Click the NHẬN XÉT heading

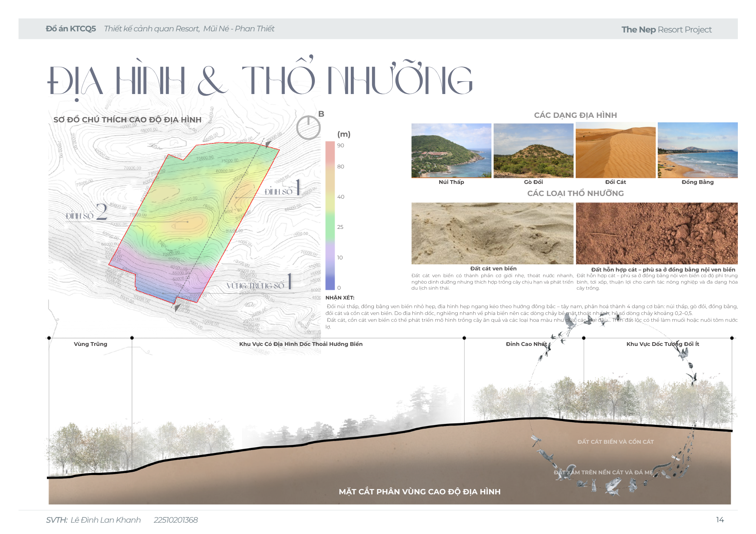point(340,298)
